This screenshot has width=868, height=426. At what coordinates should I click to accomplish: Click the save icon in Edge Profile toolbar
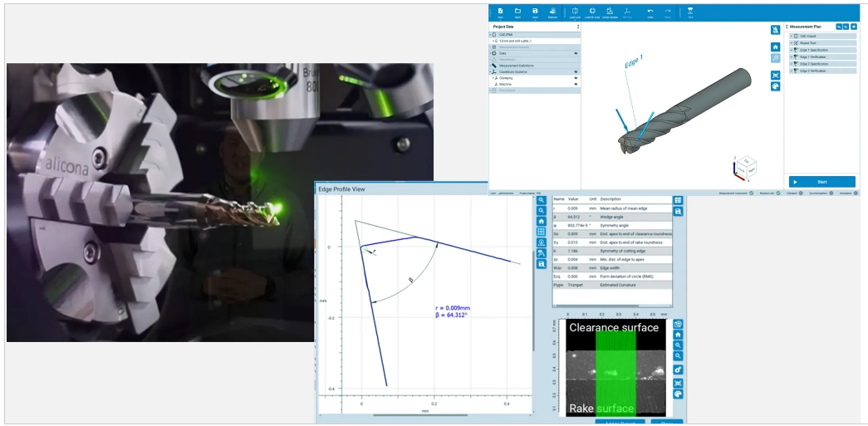[542, 264]
